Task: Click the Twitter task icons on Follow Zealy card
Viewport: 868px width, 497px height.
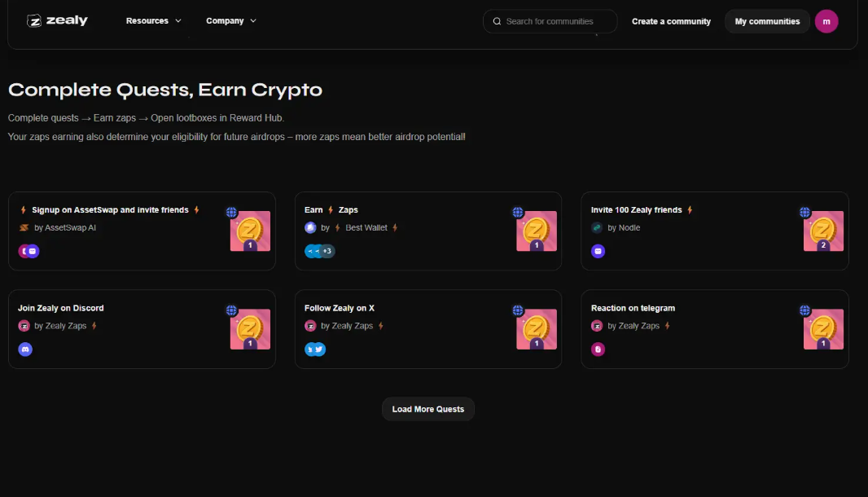Action: [x=315, y=349]
